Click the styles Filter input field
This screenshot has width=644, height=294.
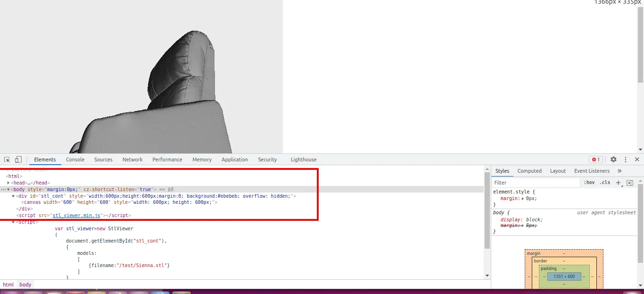click(x=536, y=183)
